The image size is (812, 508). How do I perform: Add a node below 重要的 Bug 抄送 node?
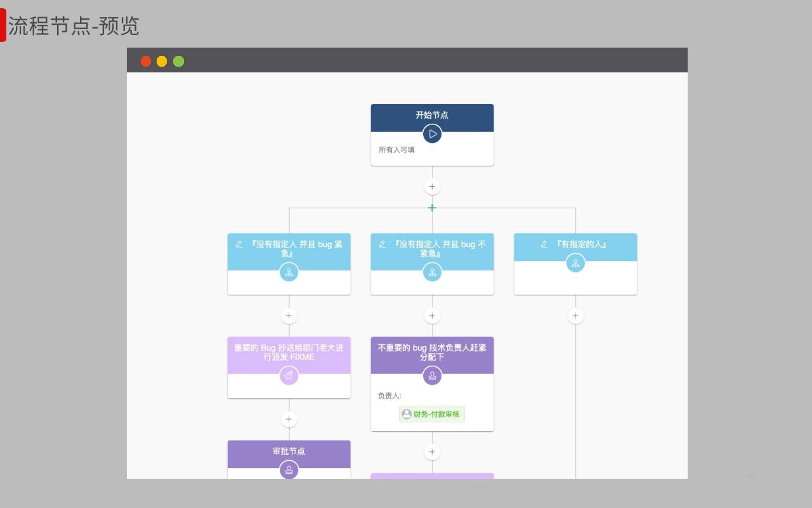pos(289,419)
